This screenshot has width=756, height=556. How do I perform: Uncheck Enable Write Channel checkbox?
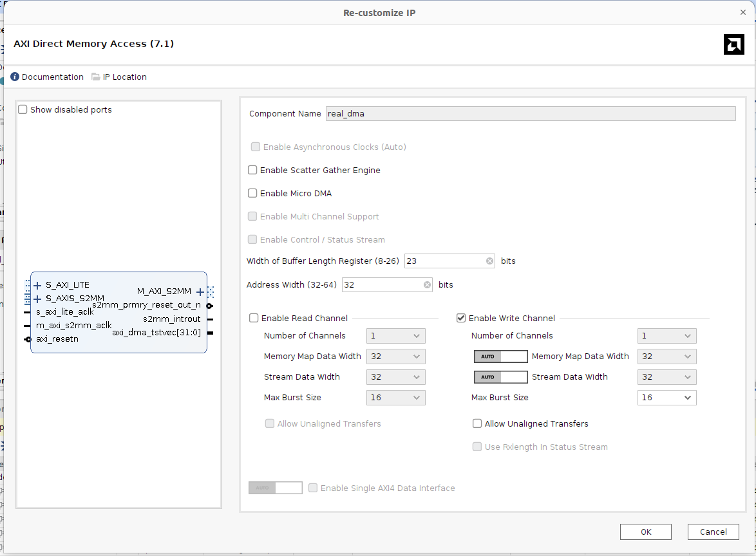(461, 318)
